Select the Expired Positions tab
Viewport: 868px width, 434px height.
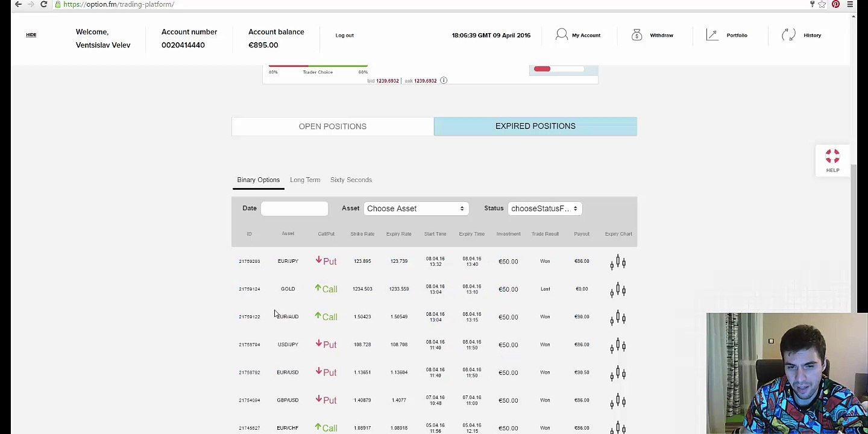[x=535, y=126]
